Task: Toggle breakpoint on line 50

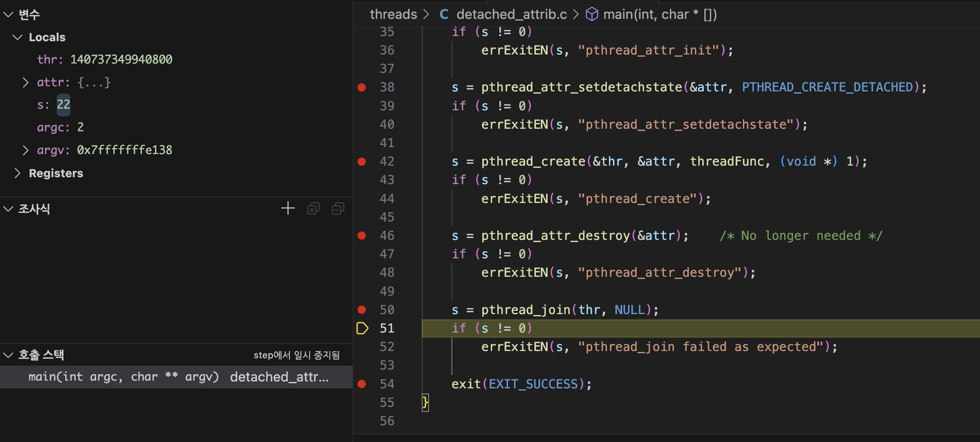Action: pyautogui.click(x=362, y=310)
